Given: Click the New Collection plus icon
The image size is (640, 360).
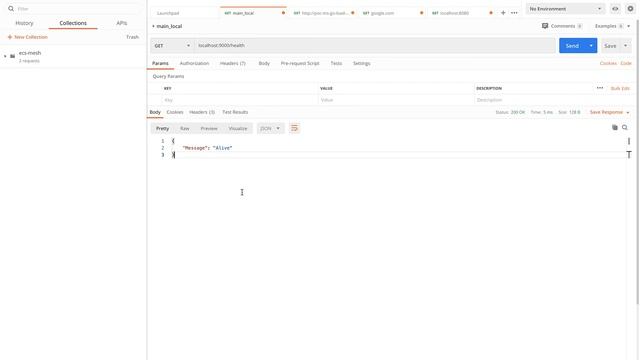Looking at the screenshot, I should (10, 37).
